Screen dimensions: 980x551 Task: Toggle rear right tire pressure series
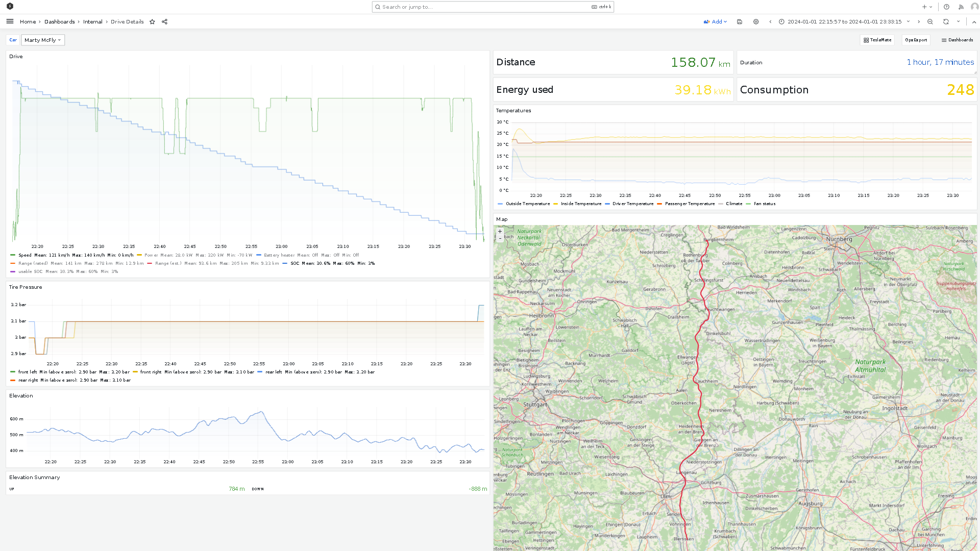coord(28,380)
